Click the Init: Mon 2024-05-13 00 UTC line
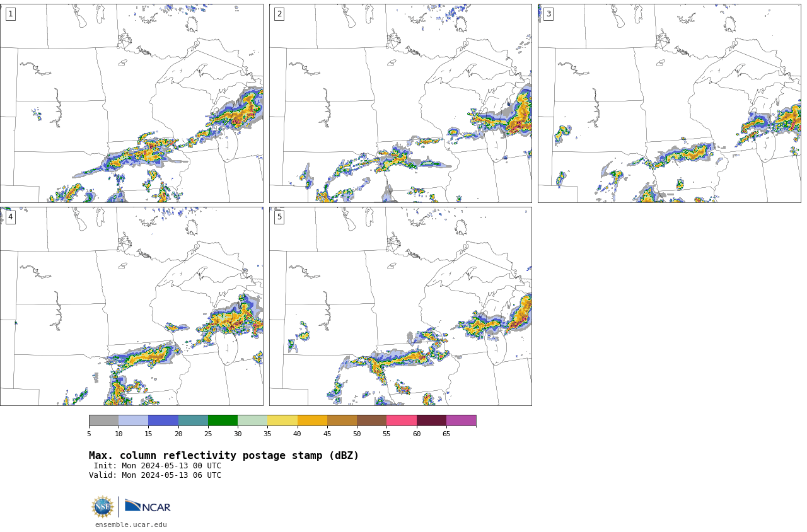 (157, 466)
